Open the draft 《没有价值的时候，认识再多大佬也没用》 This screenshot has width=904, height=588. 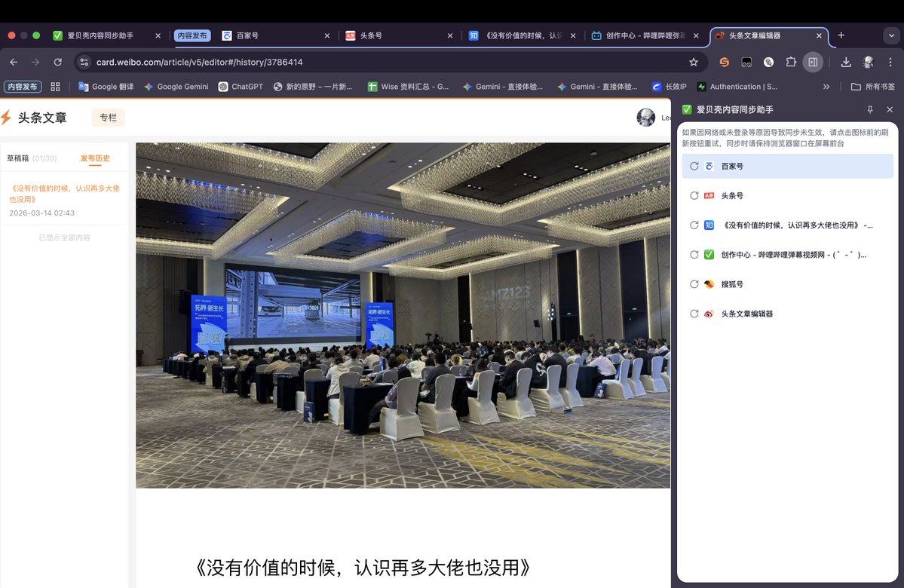64,194
